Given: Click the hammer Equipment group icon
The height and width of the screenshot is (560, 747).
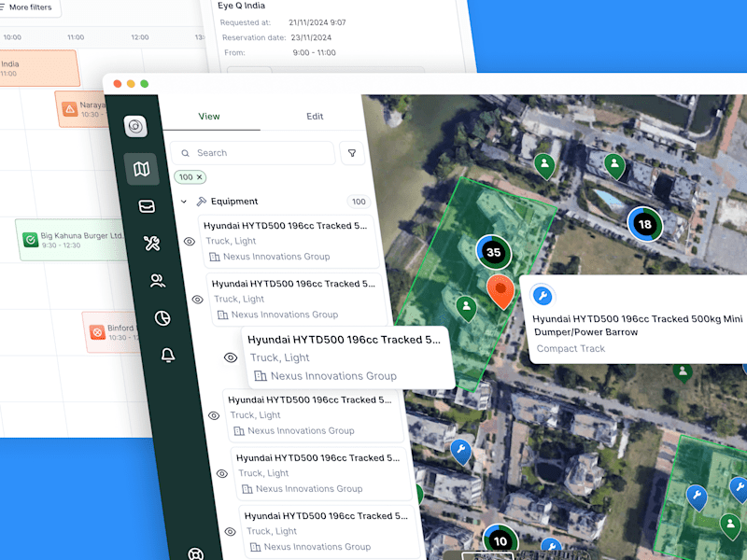Looking at the screenshot, I should (201, 202).
